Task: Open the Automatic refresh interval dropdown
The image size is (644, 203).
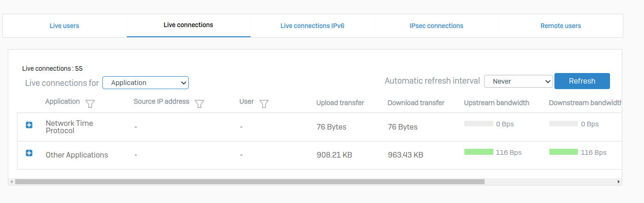Action: click(518, 81)
